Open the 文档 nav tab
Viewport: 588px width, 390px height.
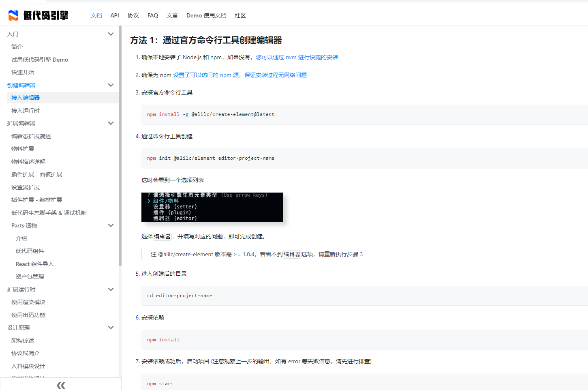point(96,15)
